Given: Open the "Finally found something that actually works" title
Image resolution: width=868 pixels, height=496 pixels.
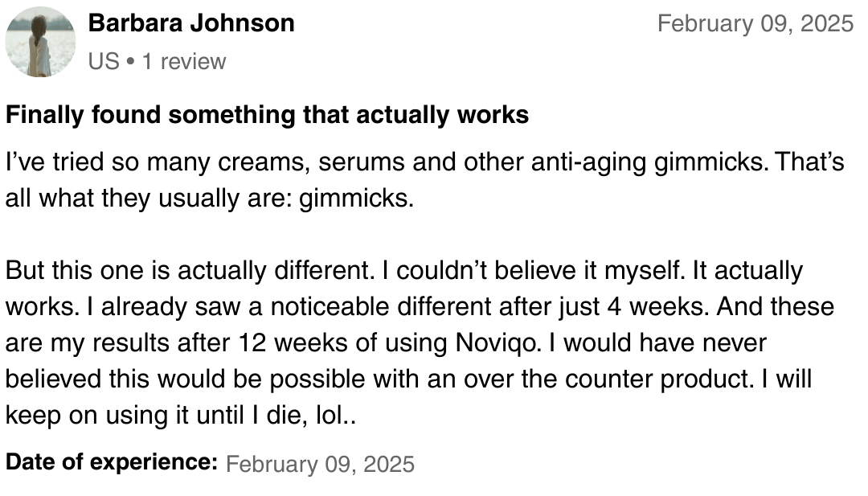Looking at the screenshot, I should [x=267, y=115].
